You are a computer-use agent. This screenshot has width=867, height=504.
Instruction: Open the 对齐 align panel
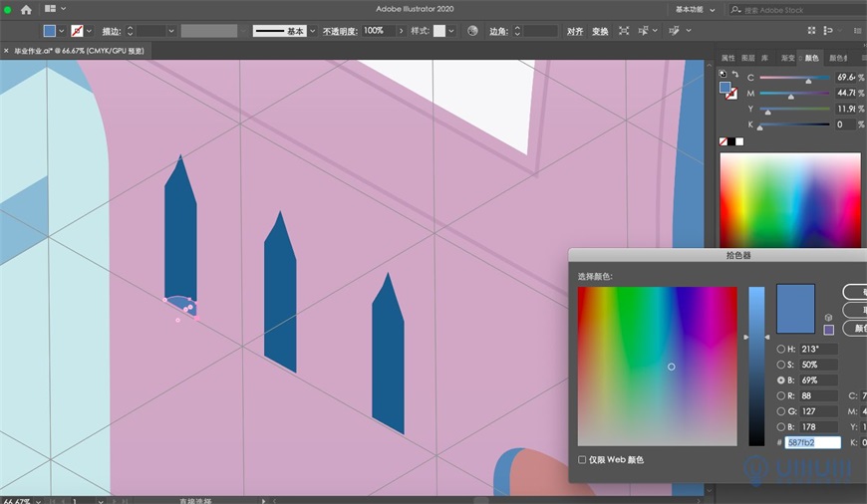coord(574,32)
